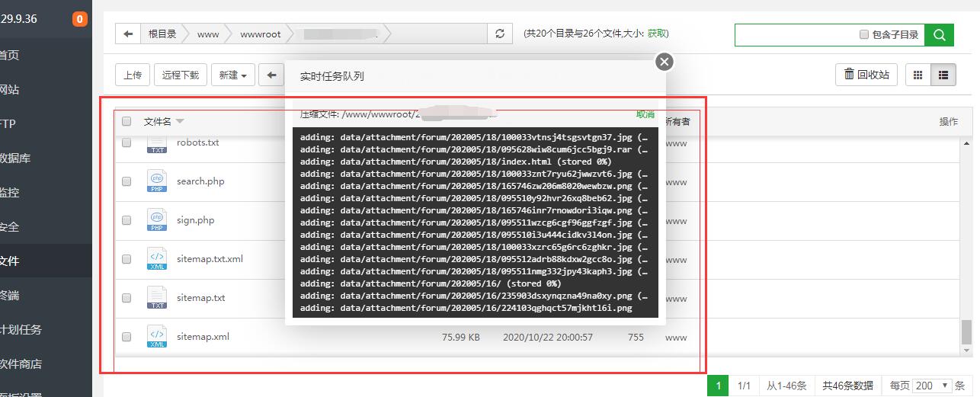Open 网站 in the sidebar

[9, 90]
